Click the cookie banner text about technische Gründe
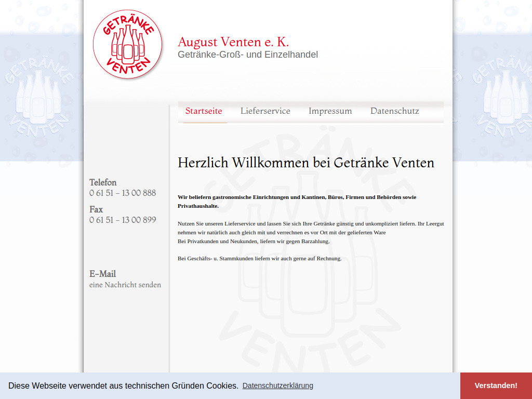Screen dimensions: 532x399 (x=124, y=385)
